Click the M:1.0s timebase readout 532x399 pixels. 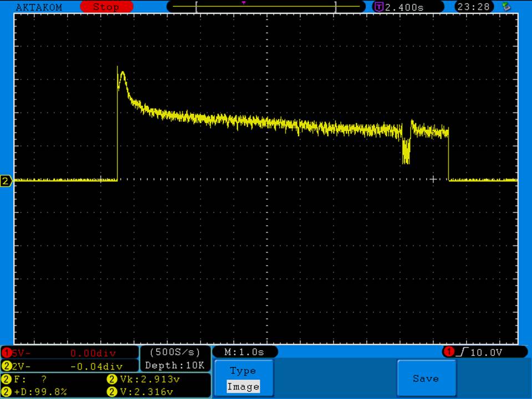click(x=244, y=352)
